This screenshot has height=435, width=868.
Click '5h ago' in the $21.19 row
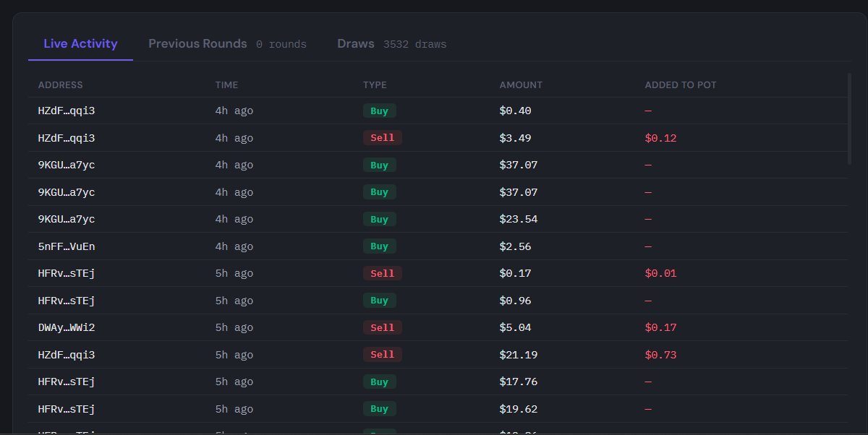tap(234, 355)
